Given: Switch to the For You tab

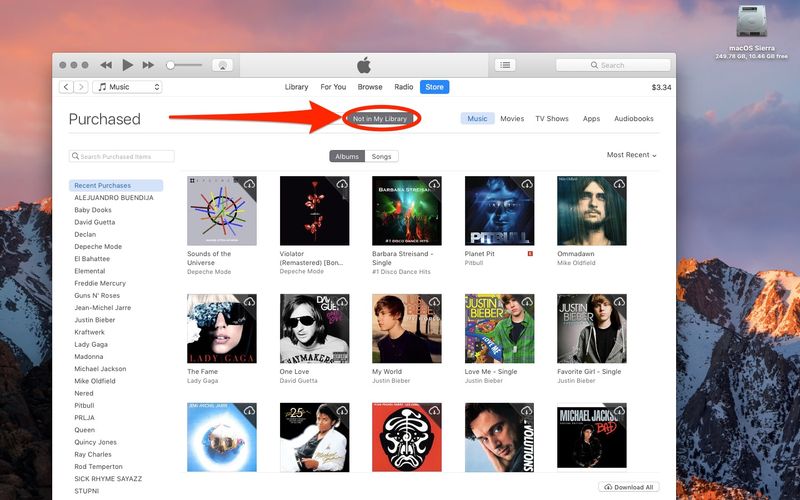Looking at the screenshot, I should click(333, 87).
